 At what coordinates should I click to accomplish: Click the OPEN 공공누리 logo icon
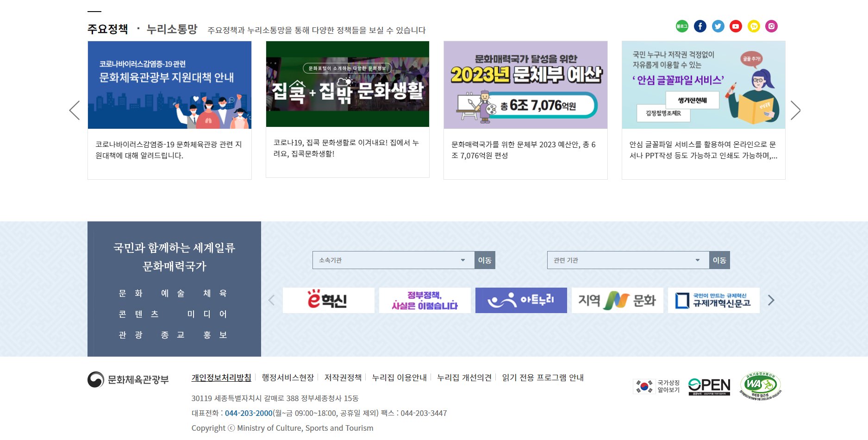(x=709, y=387)
